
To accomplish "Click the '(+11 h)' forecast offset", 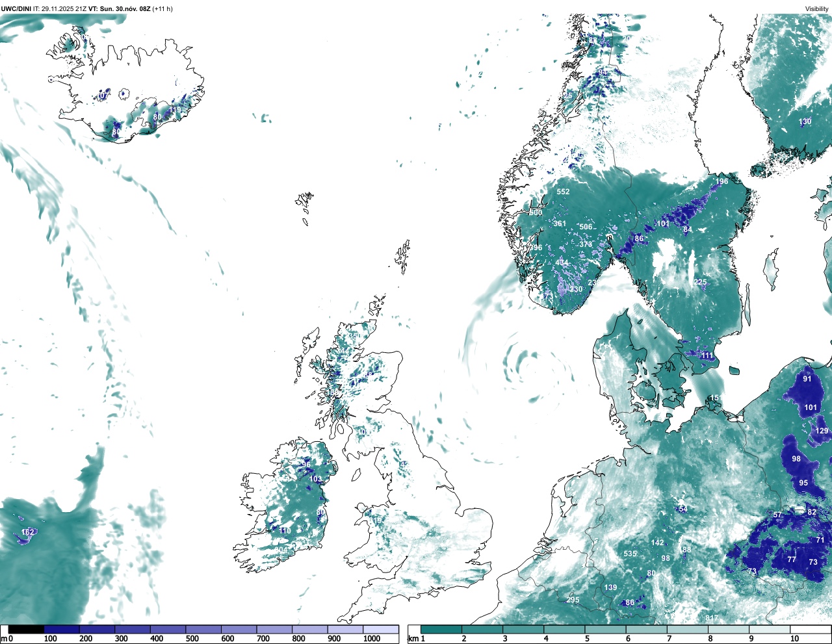I will [162, 9].
